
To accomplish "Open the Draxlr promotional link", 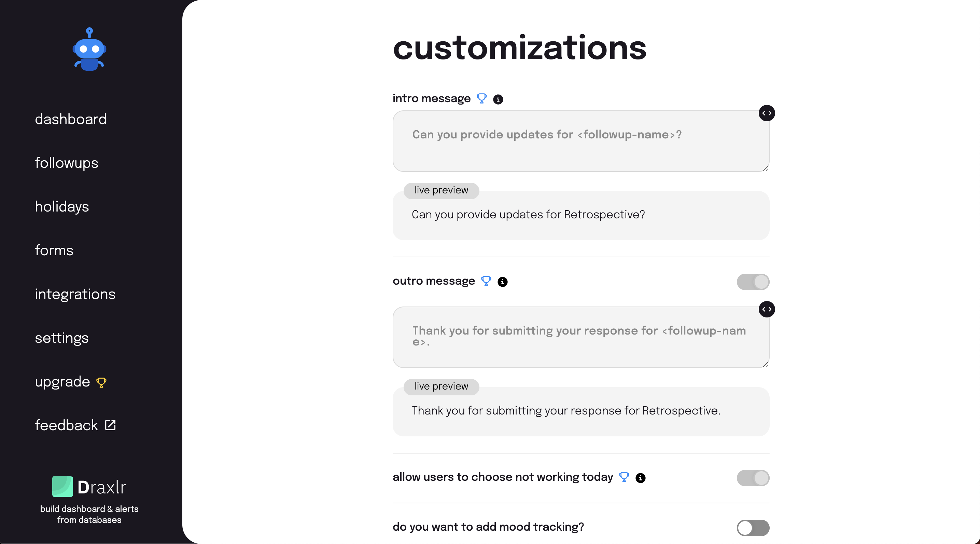I will 89,500.
